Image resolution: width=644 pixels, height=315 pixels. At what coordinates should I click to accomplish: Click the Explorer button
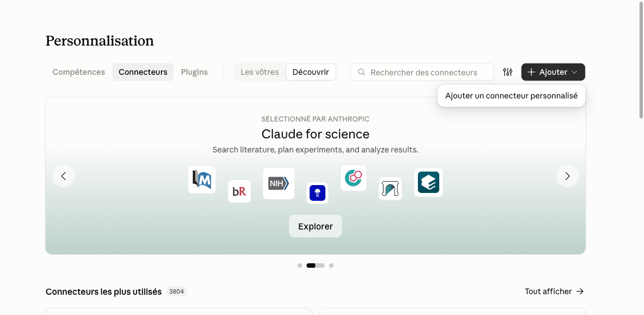(x=316, y=226)
